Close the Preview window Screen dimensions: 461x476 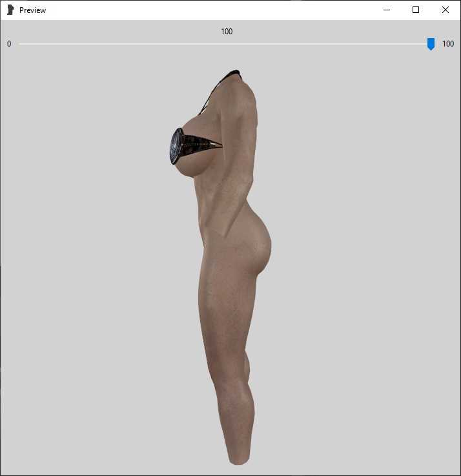(446, 10)
